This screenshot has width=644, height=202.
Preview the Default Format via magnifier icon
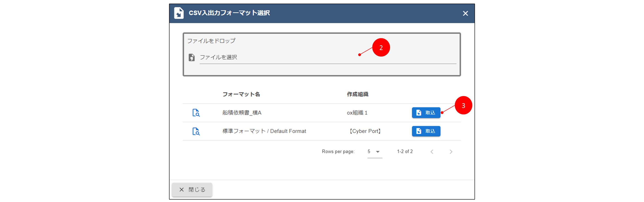(x=196, y=131)
